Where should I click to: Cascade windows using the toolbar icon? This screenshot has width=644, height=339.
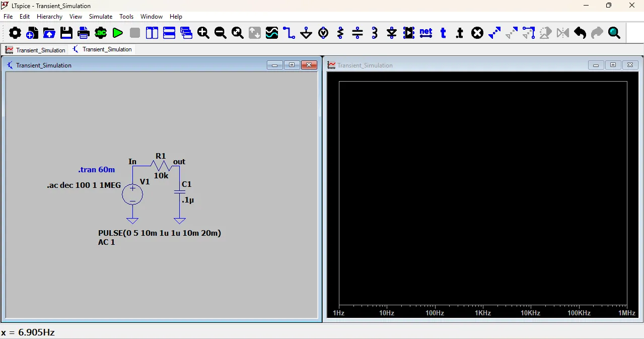[186, 33]
